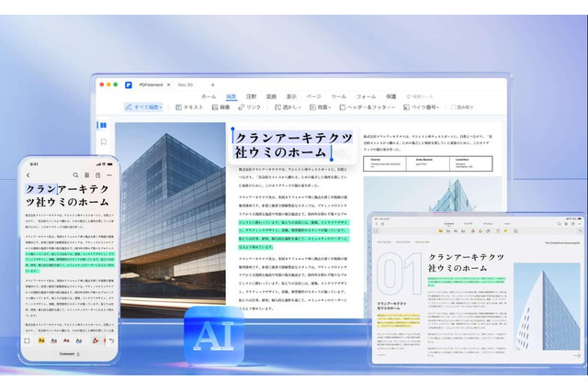Select the 画像 tool
The width and height of the screenshot is (588, 391).
point(220,107)
